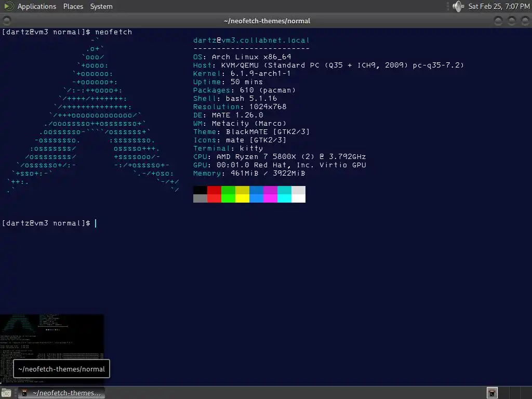Screen dimensions: 532x399
Task: Click the MATE logo icon beside Applications
Action: 8,6
